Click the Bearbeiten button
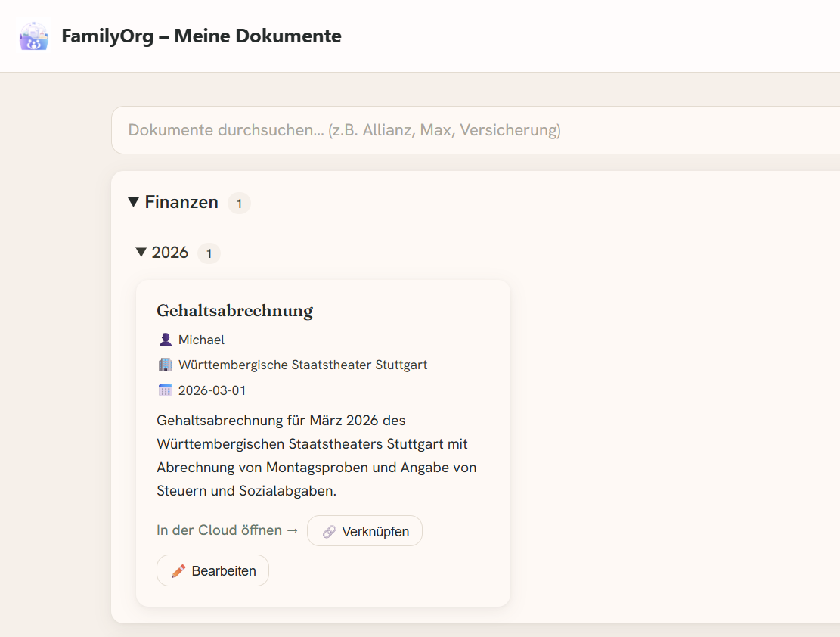The width and height of the screenshot is (840, 637). (212, 570)
